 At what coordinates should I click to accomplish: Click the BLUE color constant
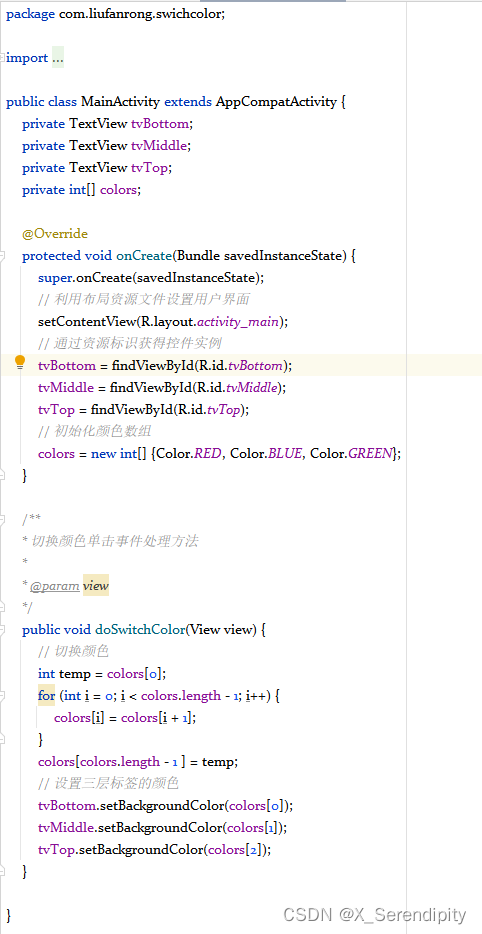285,454
